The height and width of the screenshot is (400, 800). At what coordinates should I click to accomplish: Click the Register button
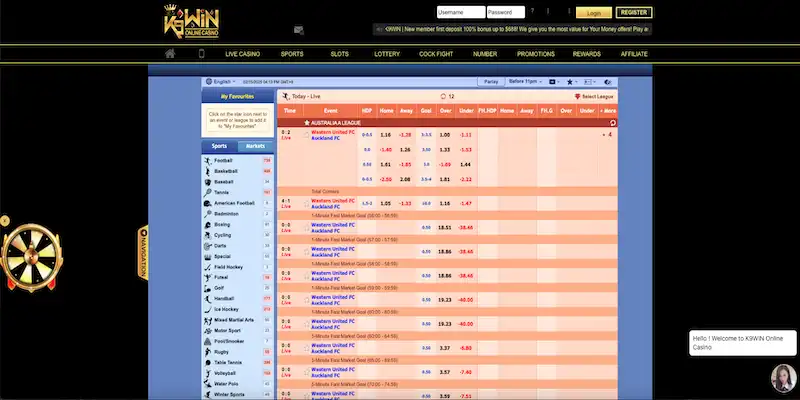click(x=634, y=13)
